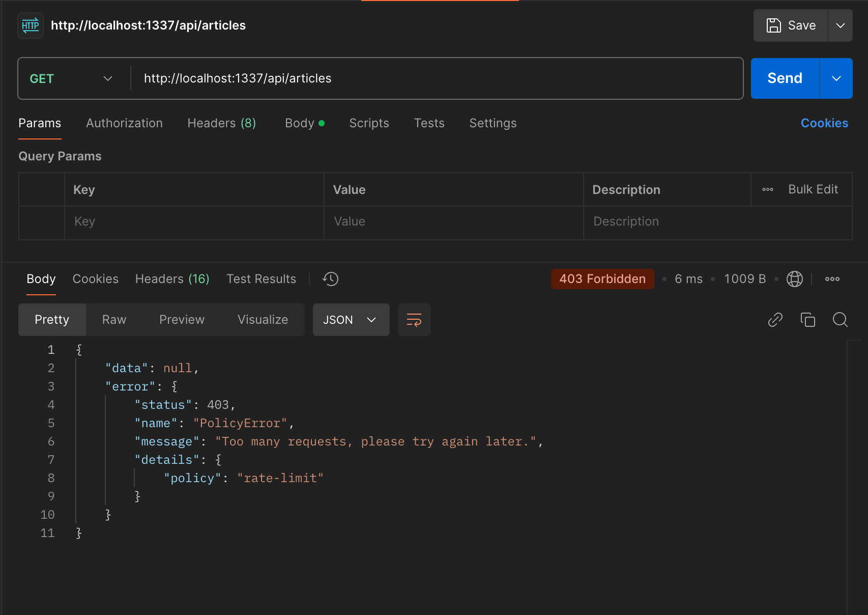Open the Cookies link
Screen dimensions: 868x615
click(x=824, y=123)
